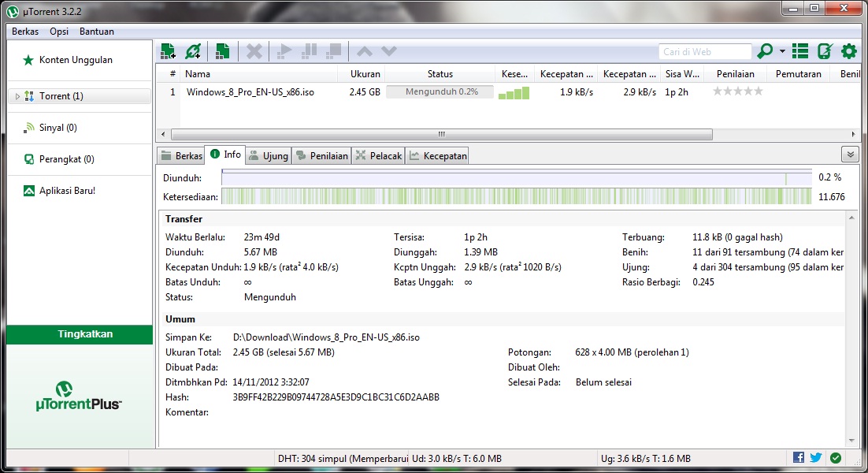Switch to the Info tab

[225, 155]
